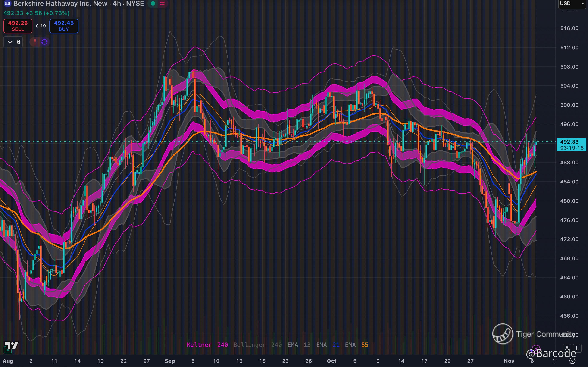Screen dimensions: 588x367
Task: Click the green market open status dot
Action: pos(153,4)
